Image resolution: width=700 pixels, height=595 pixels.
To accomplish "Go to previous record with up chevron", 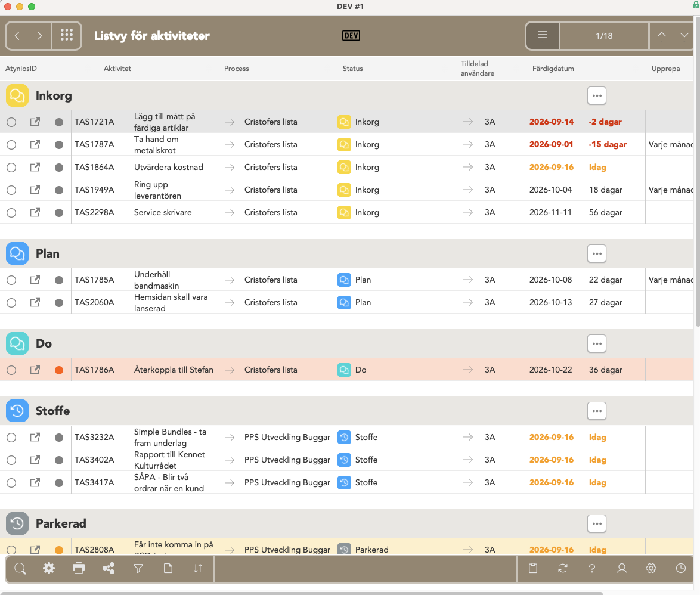I will click(x=662, y=35).
